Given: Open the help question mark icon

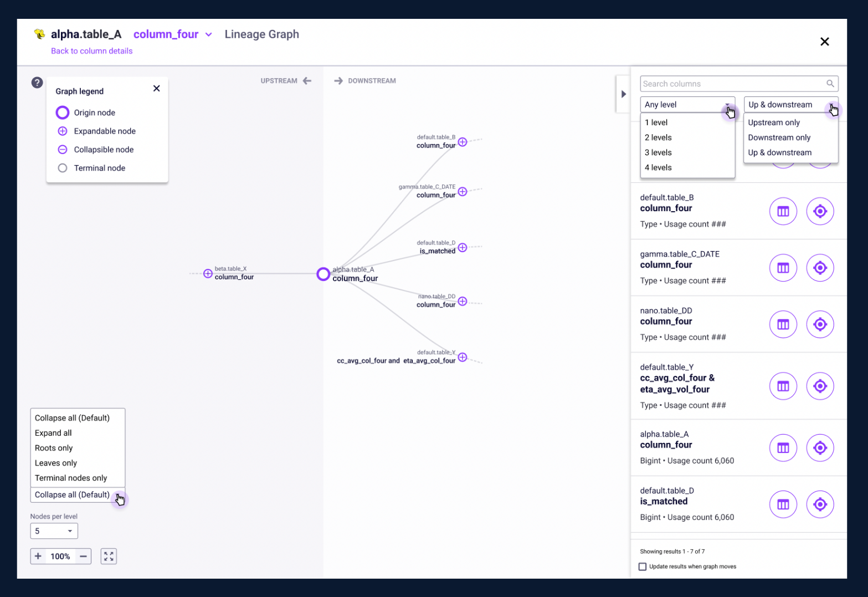Looking at the screenshot, I should coord(37,83).
